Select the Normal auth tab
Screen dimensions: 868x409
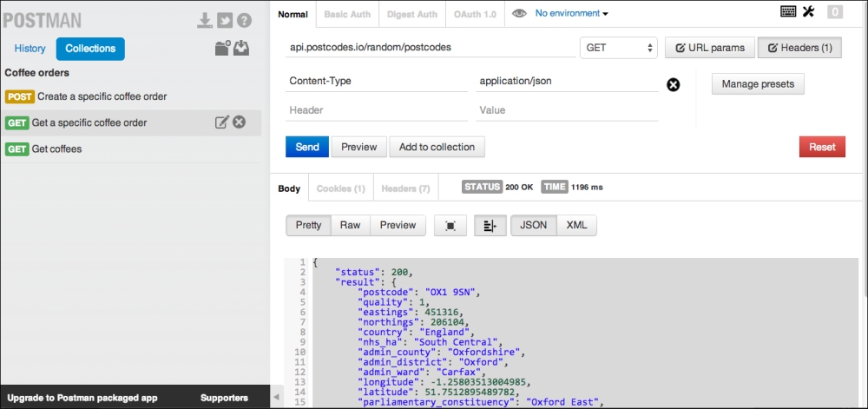(293, 15)
